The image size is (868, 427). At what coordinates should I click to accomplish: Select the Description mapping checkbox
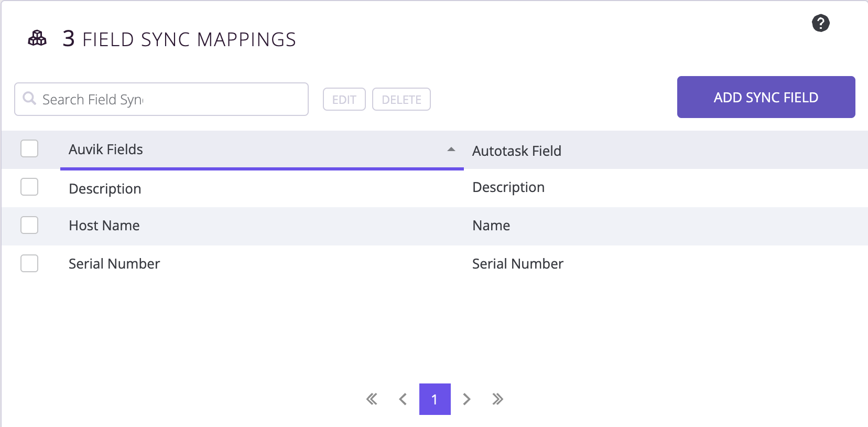click(29, 187)
